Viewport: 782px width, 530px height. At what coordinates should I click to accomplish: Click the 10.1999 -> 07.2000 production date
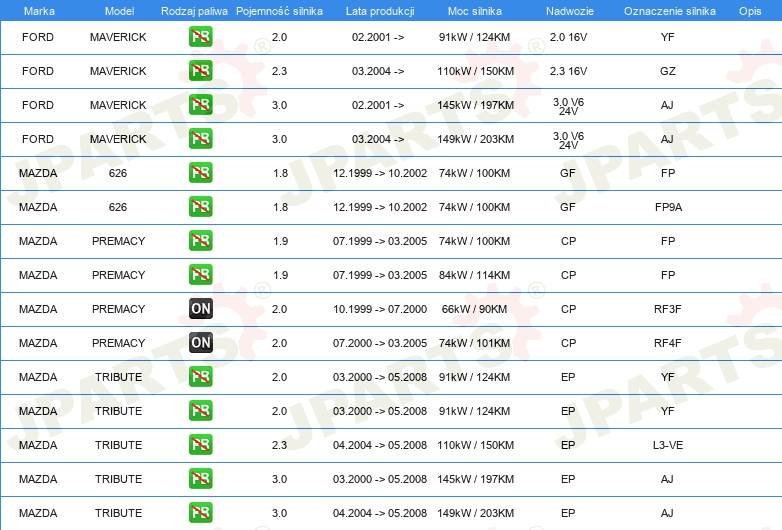(x=380, y=309)
